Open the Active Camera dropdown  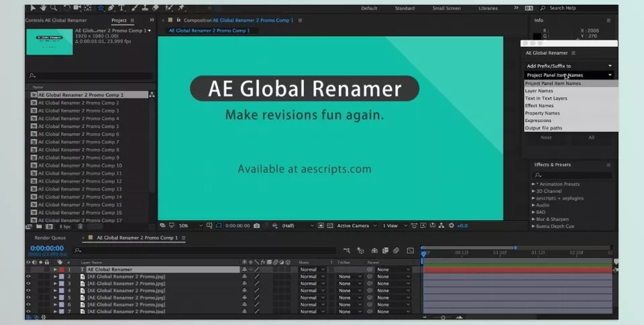point(356,226)
